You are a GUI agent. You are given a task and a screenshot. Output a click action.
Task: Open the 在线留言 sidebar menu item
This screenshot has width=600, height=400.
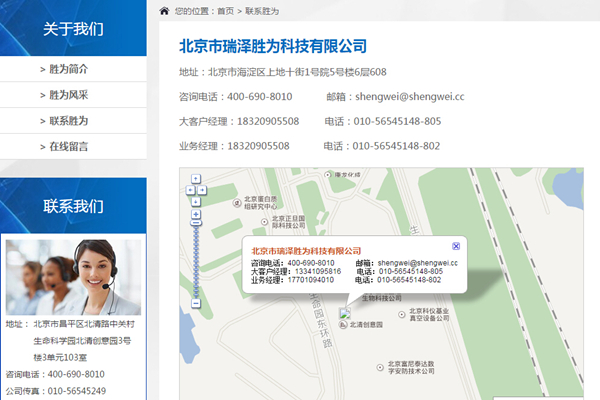pyautogui.click(x=73, y=147)
